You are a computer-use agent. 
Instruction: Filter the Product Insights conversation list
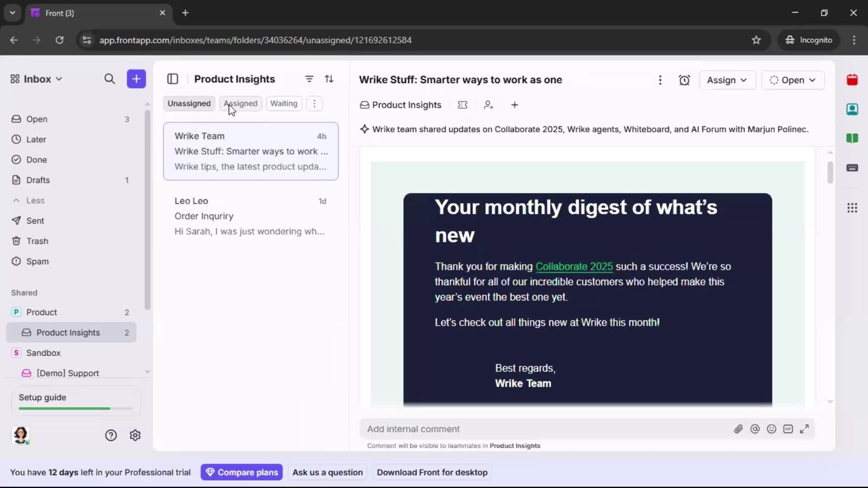click(309, 79)
